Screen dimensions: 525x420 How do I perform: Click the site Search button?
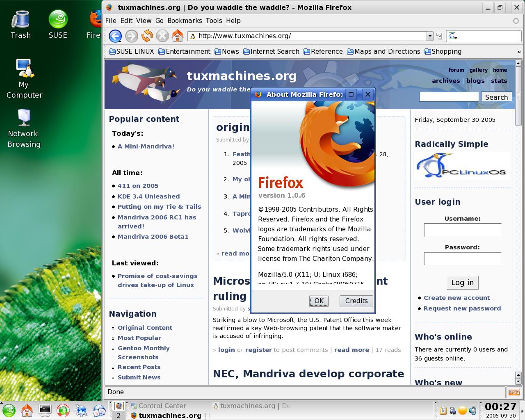coord(496,97)
